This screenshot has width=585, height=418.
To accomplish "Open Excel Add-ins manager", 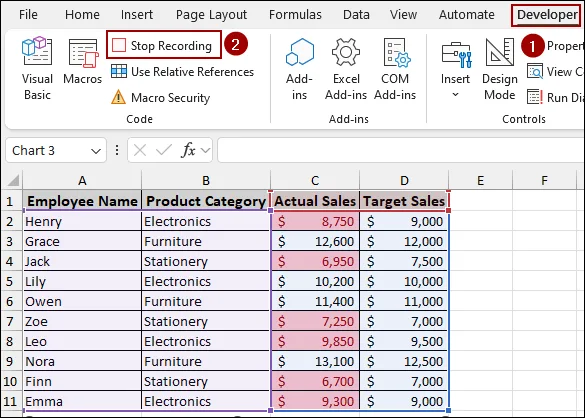I will point(346,69).
